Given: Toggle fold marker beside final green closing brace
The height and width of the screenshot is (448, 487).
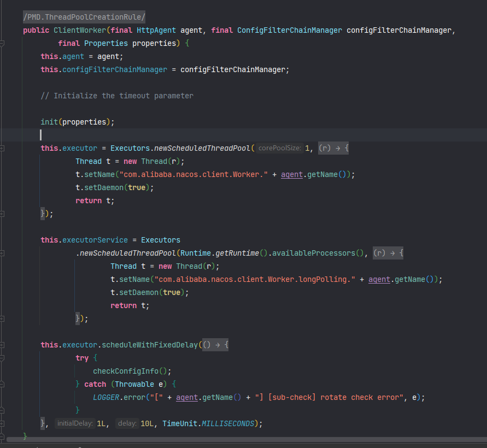Looking at the screenshot, I should 2,437.
